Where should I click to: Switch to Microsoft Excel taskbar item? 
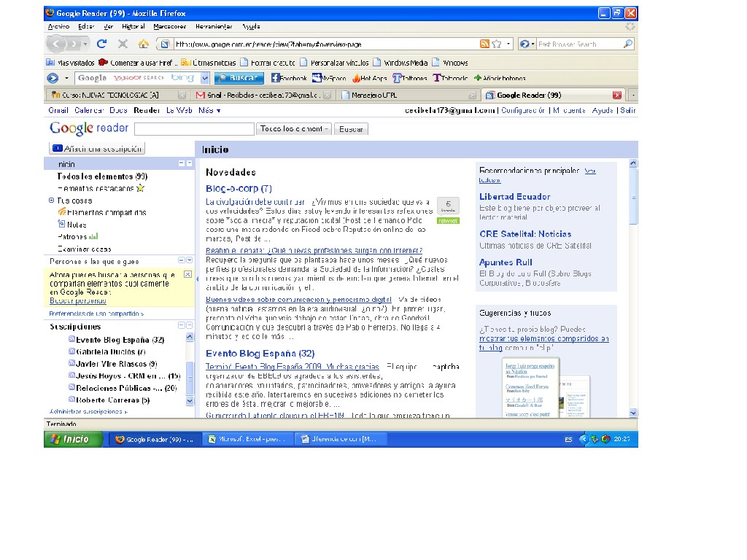click(x=248, y=439)
